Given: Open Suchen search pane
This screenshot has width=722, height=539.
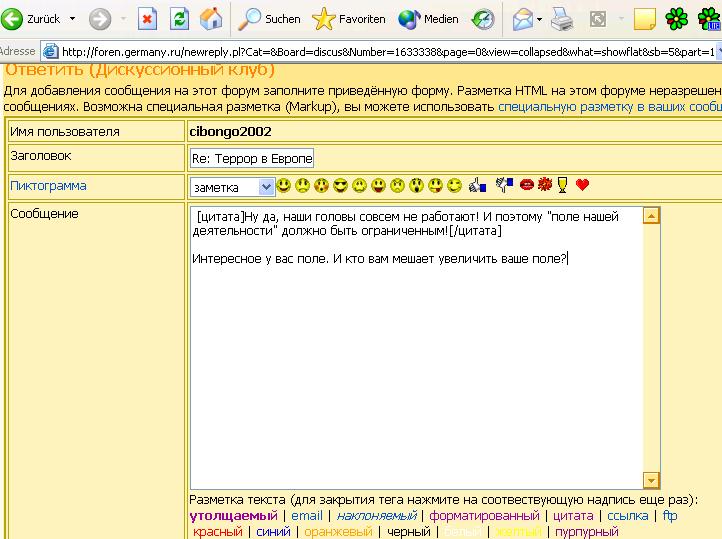Looking at the screenshot, I should (269, 19).
